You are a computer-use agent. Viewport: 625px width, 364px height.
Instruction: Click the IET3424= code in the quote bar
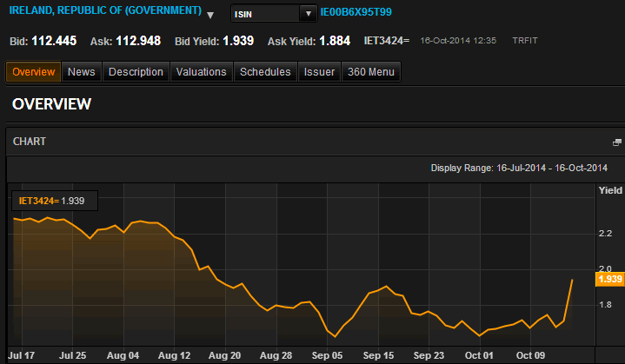tap(386, 40)
